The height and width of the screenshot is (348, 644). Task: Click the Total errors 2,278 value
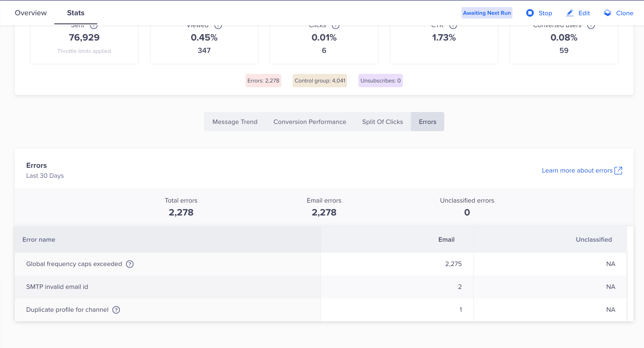(x=181, y=212)
